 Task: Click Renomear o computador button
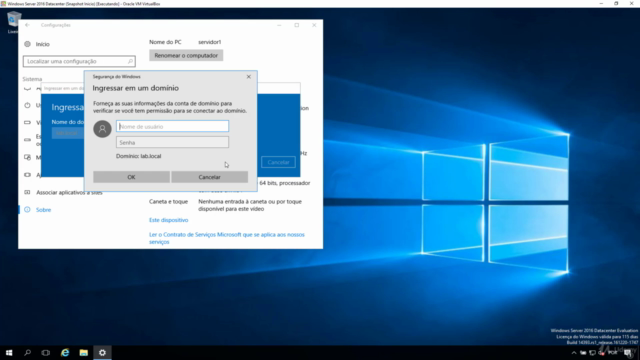(186, 56)
